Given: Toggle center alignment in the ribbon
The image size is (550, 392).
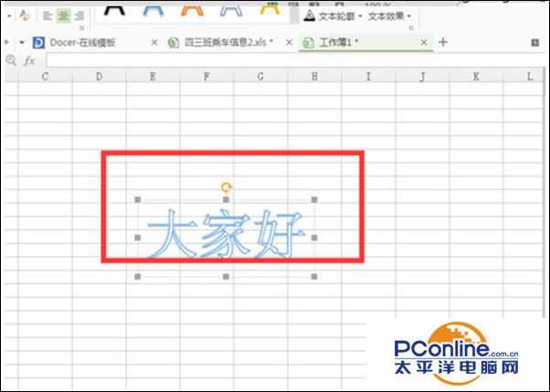Looking at the screenshot, I should 63,16.
